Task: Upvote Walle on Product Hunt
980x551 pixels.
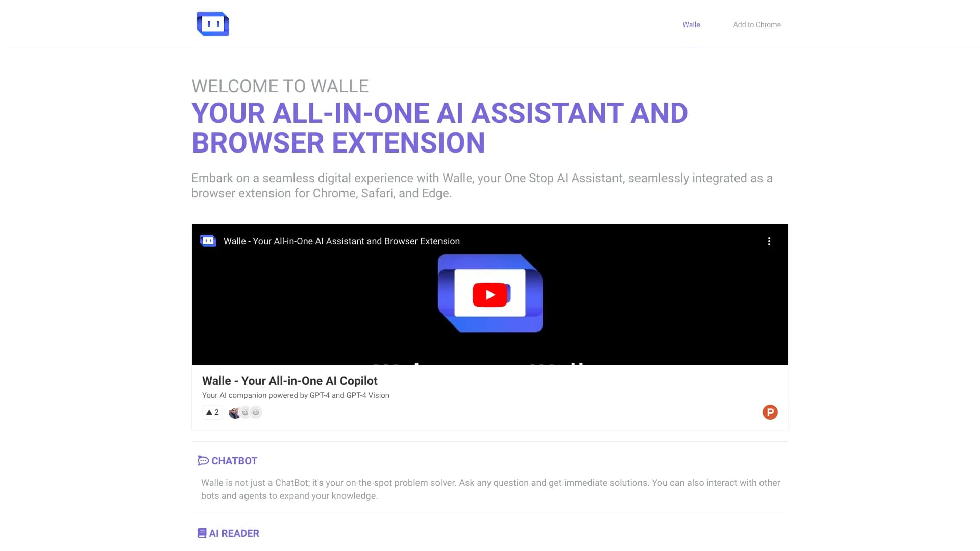Action: tap(212, 412)
